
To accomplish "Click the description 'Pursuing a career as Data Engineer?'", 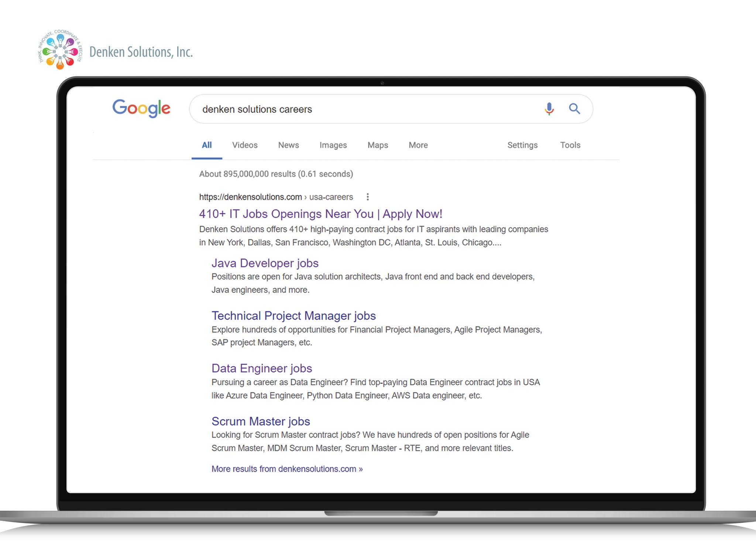I will (376, 389).
